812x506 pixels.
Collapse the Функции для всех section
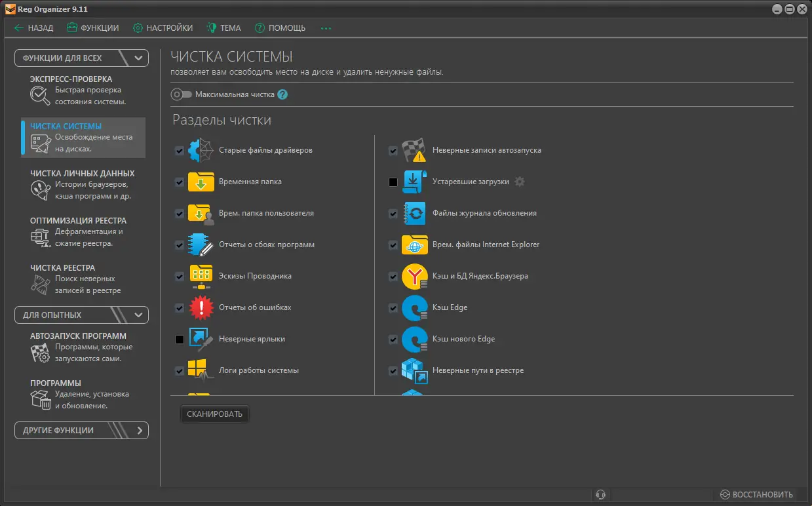click(x=138, y=58)
